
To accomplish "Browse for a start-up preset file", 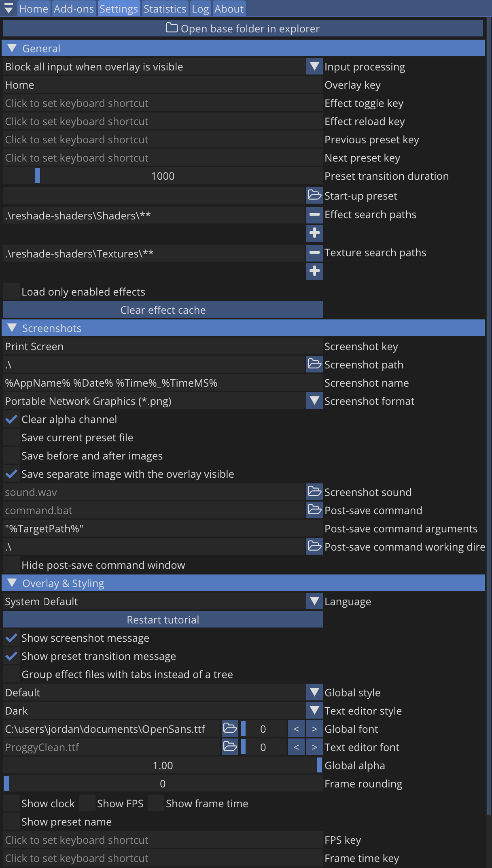I will [x=314, y=195].
